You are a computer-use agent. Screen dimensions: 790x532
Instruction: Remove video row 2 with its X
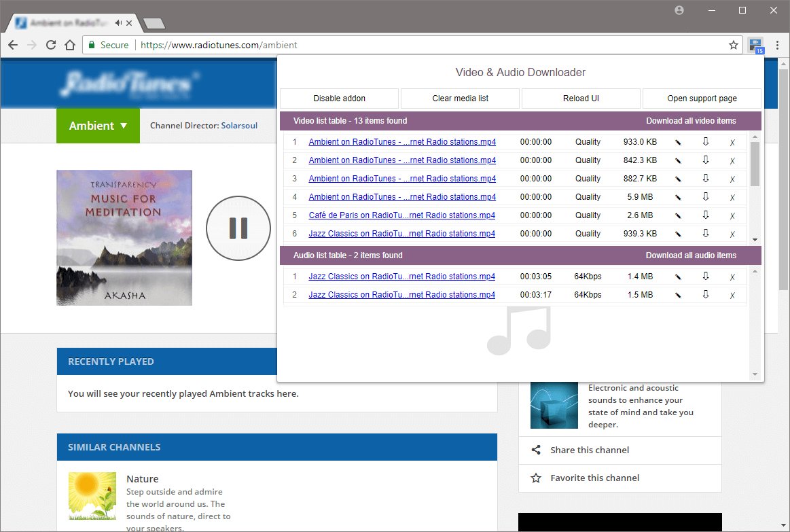732,161
